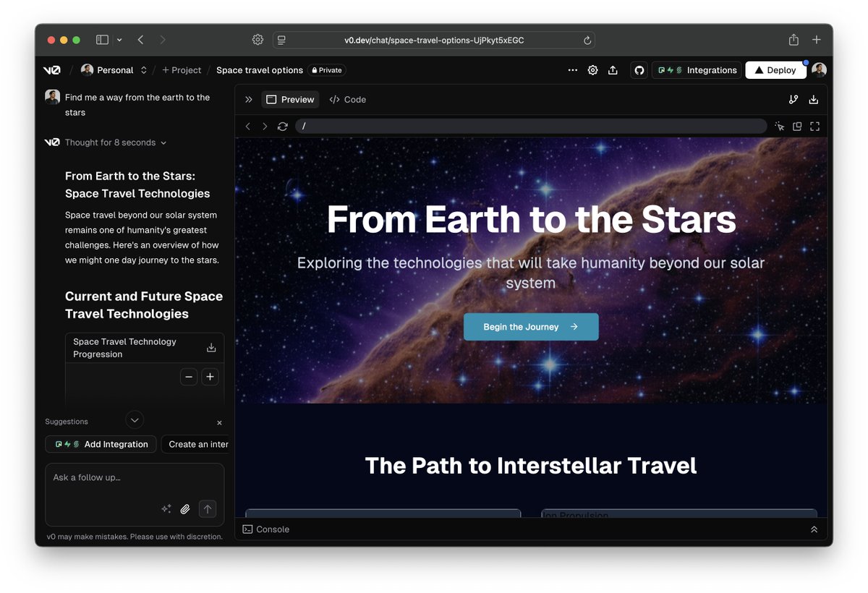The image size is (868, 593).
Task: Switch to the Preview tab
Action: [x=290, y=100]
